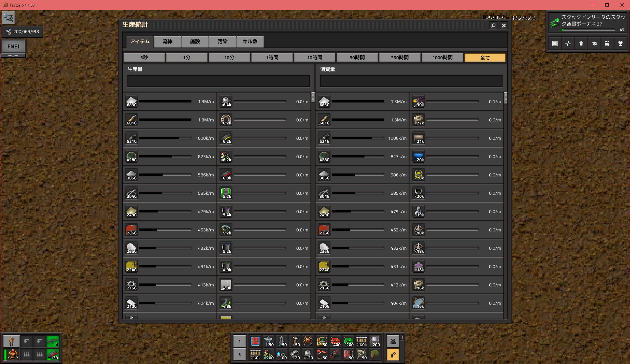The image size is (630, 364).
Task: Switch to the アイテム tab
Action: tap(140, 42)
